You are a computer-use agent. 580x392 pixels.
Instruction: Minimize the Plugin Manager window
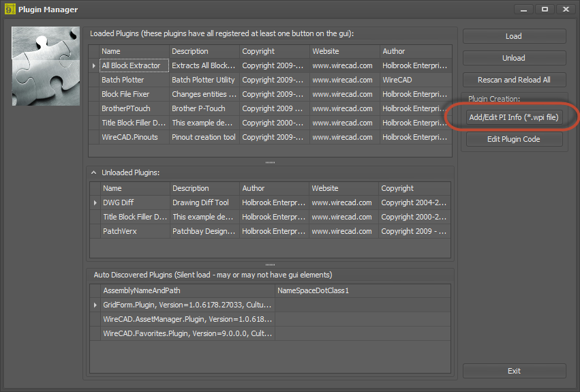coord(524,10)
